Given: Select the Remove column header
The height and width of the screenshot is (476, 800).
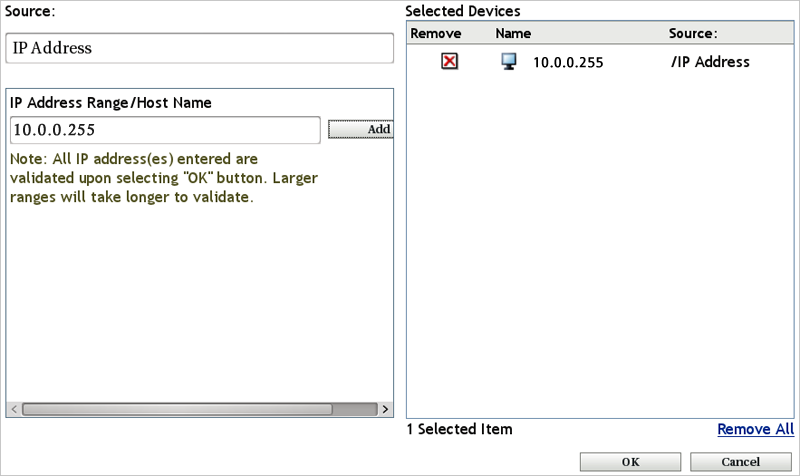Looking at the screenshot, I should (436, 34).
